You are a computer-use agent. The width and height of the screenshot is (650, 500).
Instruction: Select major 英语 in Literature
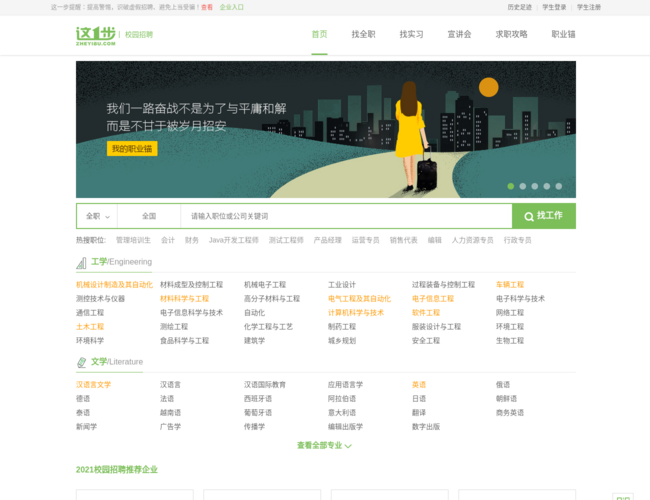tap(419, 385)
